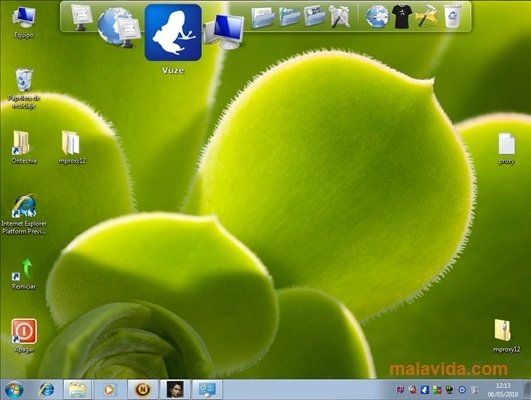
Task: Open the first blue folder in the dock
Action: coord(262,17)
